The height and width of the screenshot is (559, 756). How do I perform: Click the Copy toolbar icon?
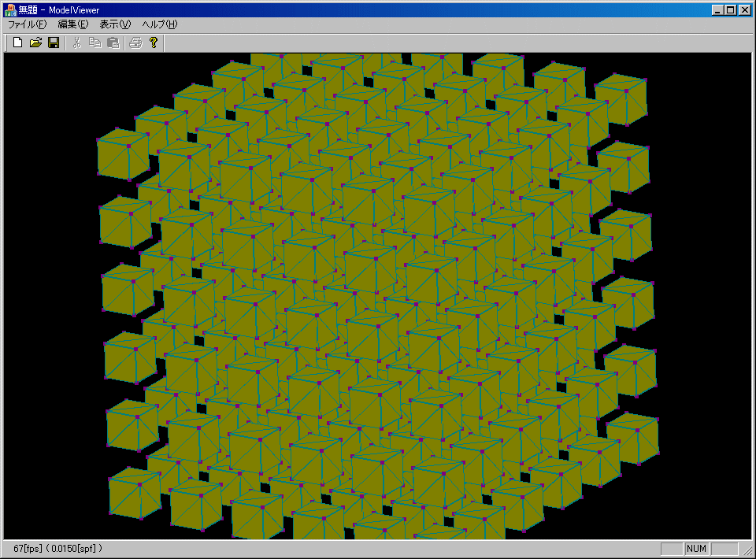[95, 43]
